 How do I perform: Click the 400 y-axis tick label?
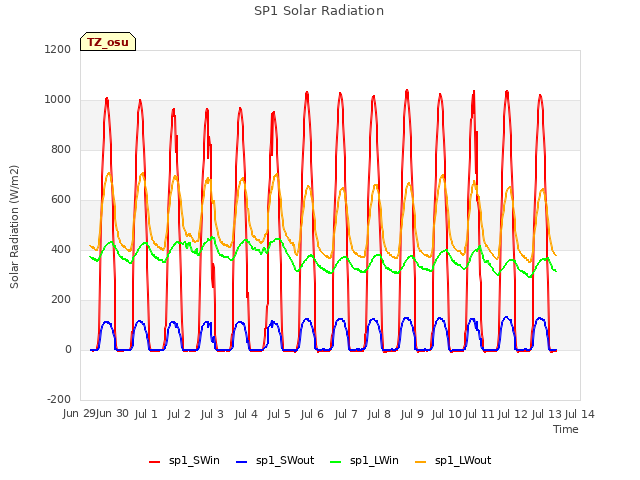[61, 249]
